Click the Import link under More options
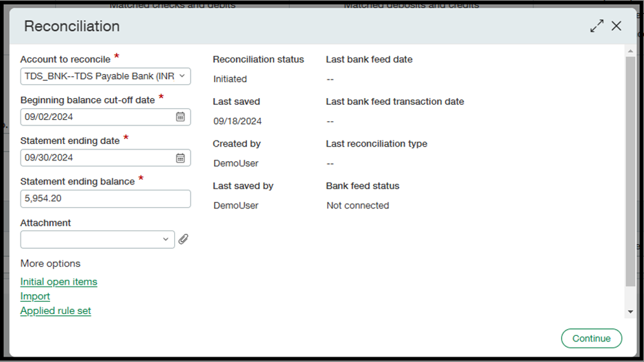Image resolution: width=644 pixels, height=362 pixels. 35,296
